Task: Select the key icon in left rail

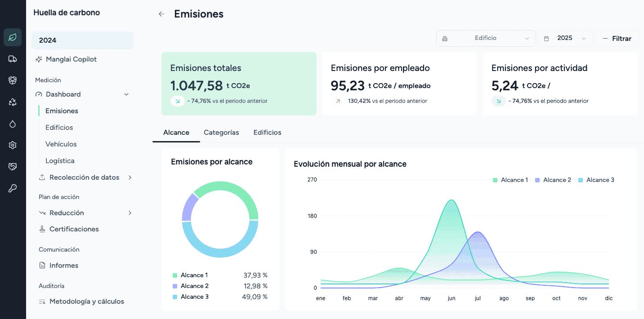Action: click(13, 188)
